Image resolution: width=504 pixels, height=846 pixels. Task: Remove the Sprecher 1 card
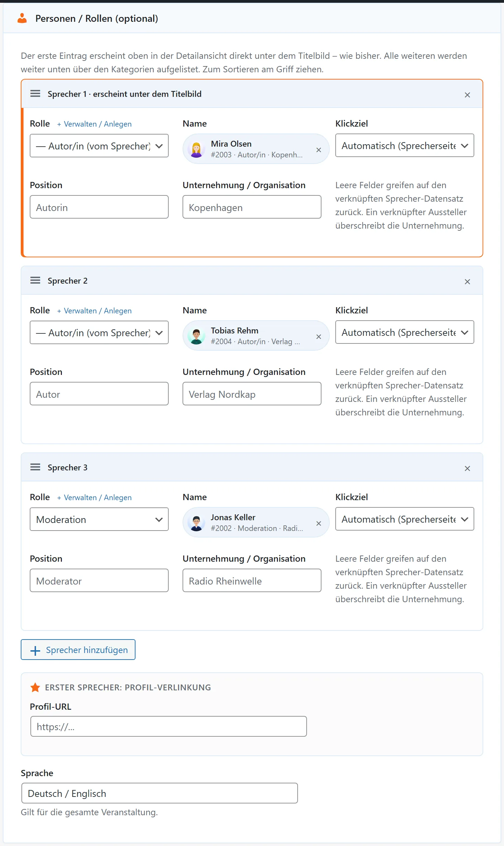pyautogui.click(x=467, y=95)
